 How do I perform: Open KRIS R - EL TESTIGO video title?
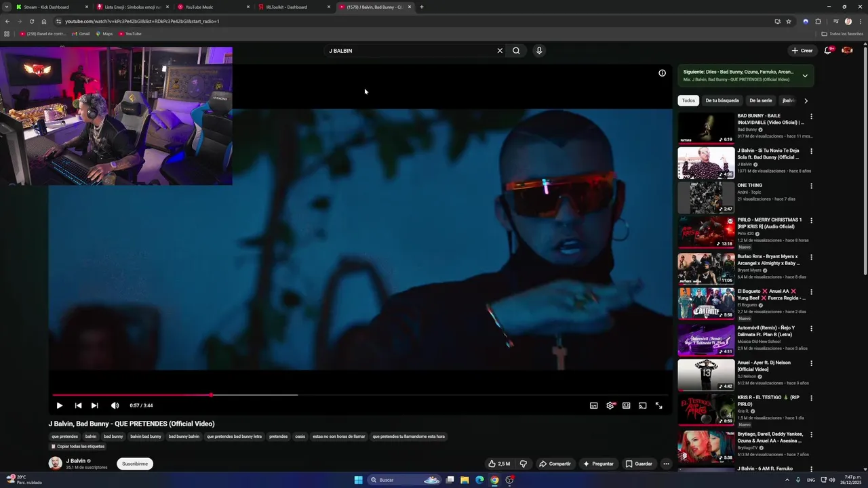point(769,401)
